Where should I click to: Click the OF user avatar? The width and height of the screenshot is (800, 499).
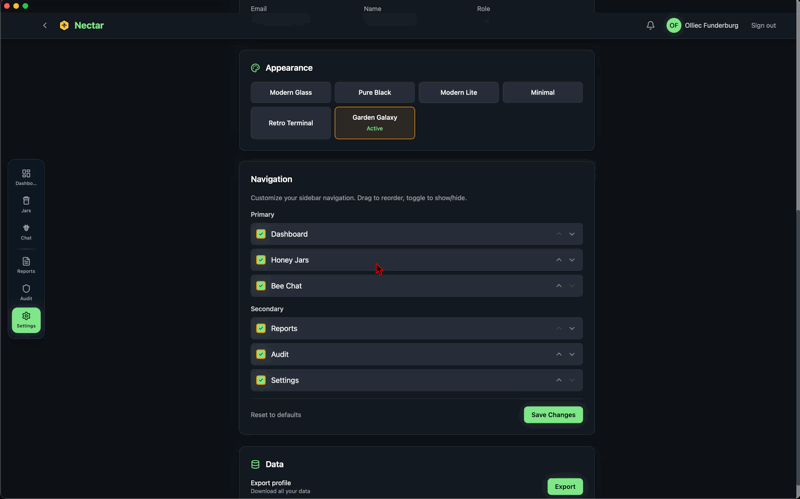tap(673, 25)
